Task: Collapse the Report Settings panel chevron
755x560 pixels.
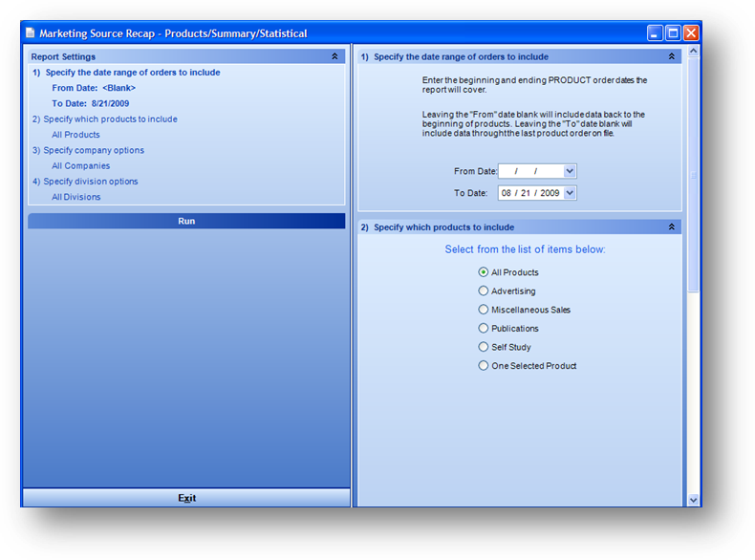Action: click(x=334, y=56)
